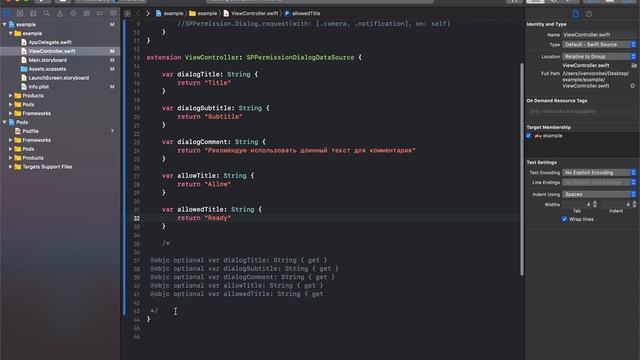Open Assets.xcassets catalog
The width and height of the screenshot is (640, 360).
pos(47,69)
